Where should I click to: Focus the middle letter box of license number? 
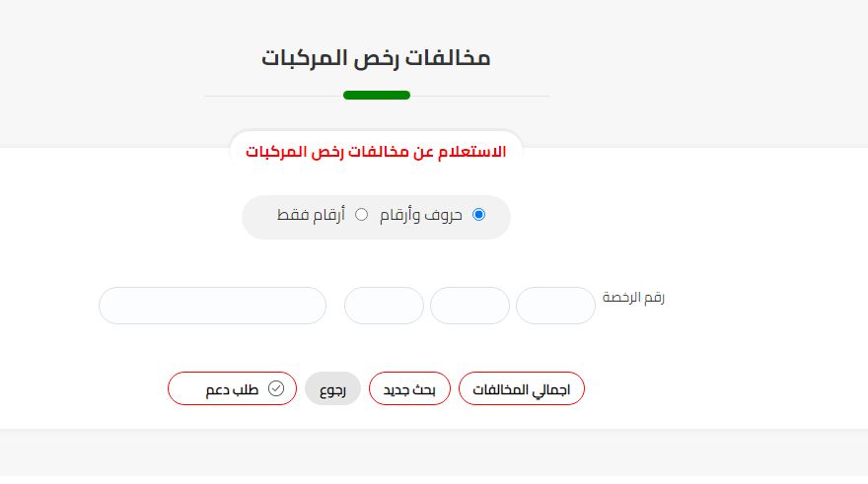click(x=470, y=306)
